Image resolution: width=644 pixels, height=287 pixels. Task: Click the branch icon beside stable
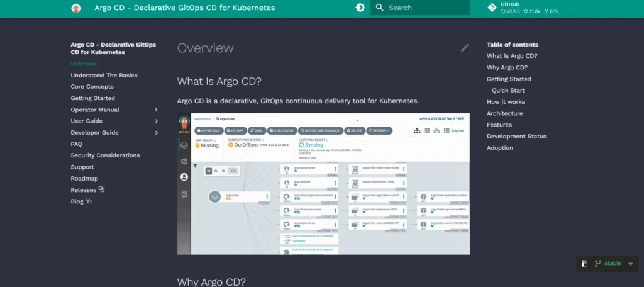click(x=597, y=264)
